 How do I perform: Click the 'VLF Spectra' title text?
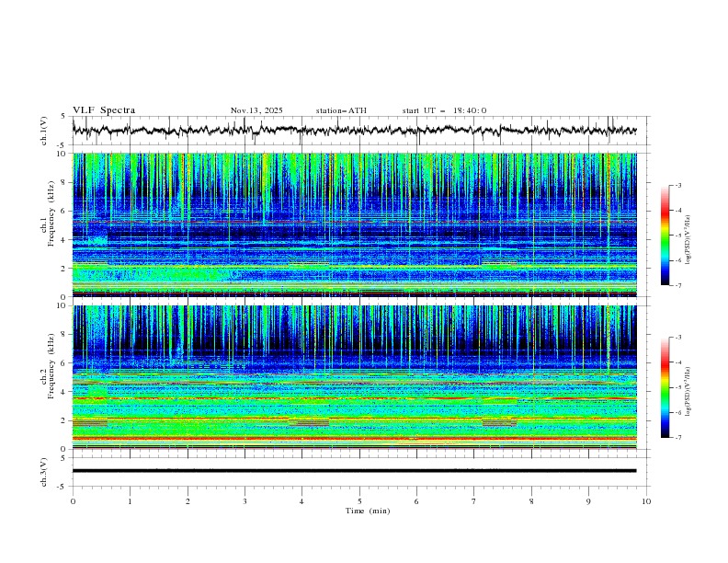[x=104, y=110]
